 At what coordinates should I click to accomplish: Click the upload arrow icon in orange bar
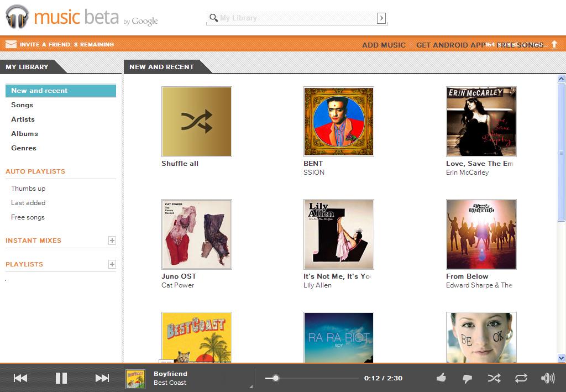pos(554,45)
